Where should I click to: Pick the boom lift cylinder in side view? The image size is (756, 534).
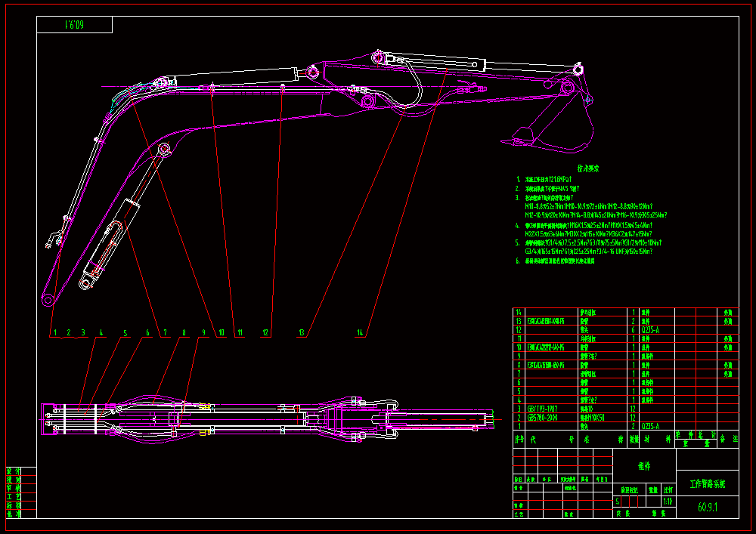click(125, 216)
